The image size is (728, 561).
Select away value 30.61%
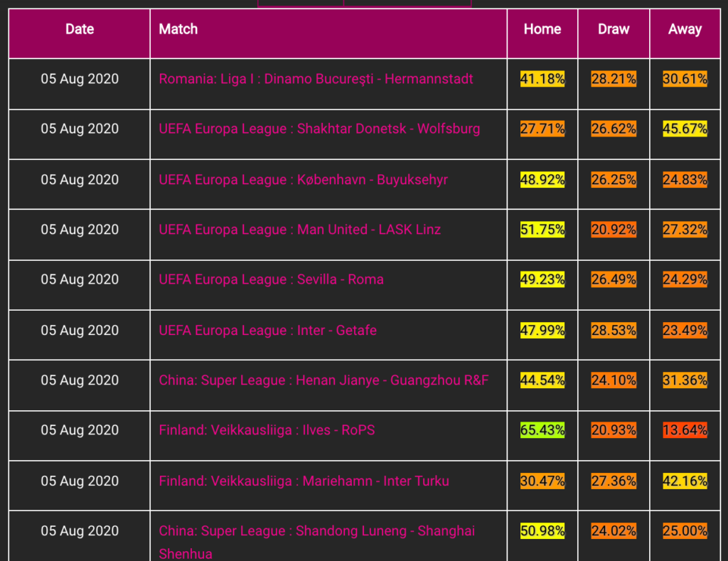point(685,79)
